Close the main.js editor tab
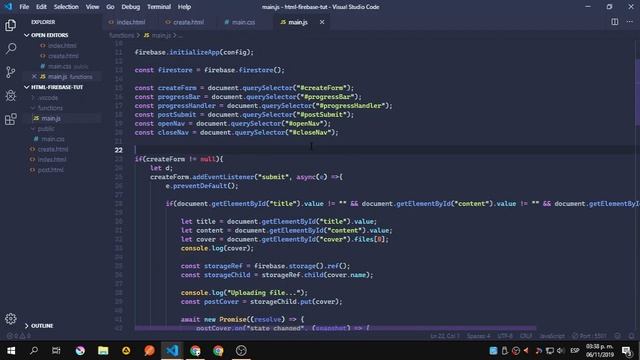Screen dimensions: 640x360 click(322, 22)
